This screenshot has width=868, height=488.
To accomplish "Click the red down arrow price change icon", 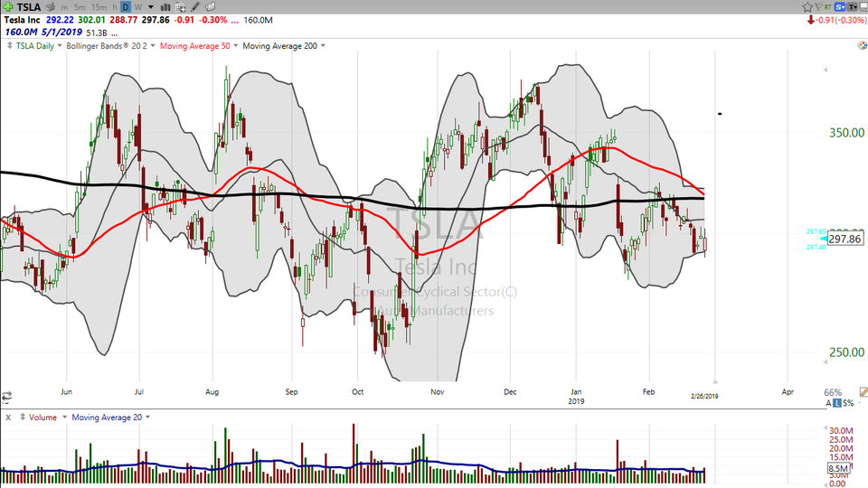I will (810, 20).
